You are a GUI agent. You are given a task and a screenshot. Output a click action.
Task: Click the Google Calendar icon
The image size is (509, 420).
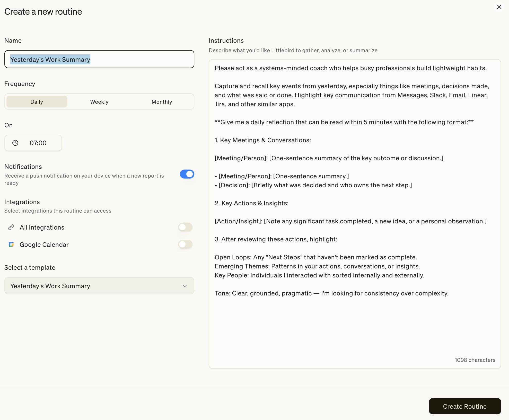tap(11, 244)
